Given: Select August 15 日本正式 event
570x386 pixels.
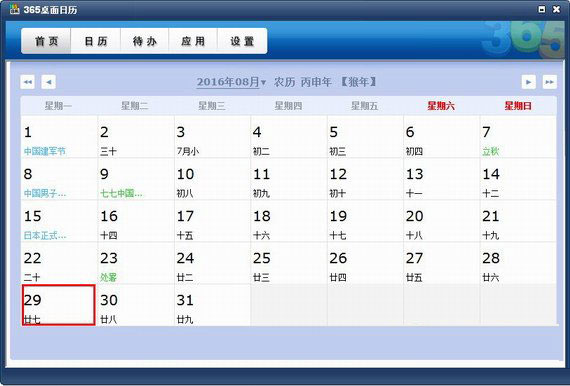Looking at the screenshot, I should point(59,221).
